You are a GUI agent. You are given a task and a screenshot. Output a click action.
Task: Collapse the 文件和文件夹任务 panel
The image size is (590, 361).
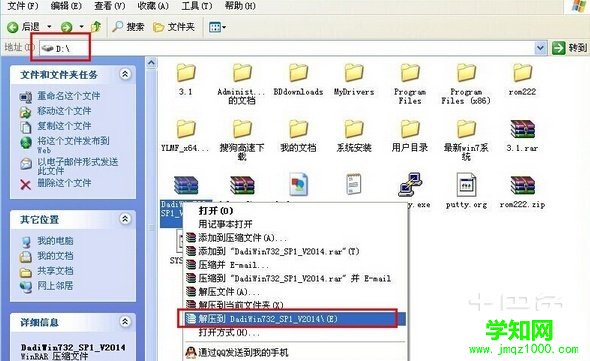tap(125, 74)
